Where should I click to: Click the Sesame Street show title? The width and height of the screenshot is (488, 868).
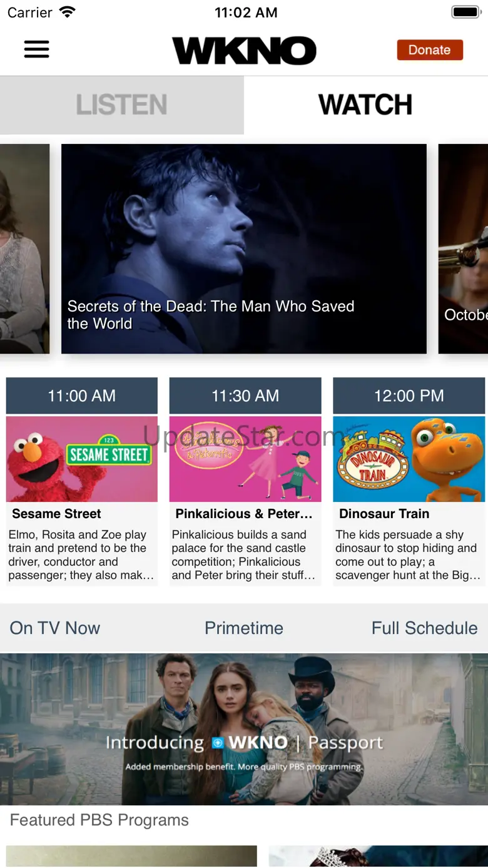[x=56, y=514]
